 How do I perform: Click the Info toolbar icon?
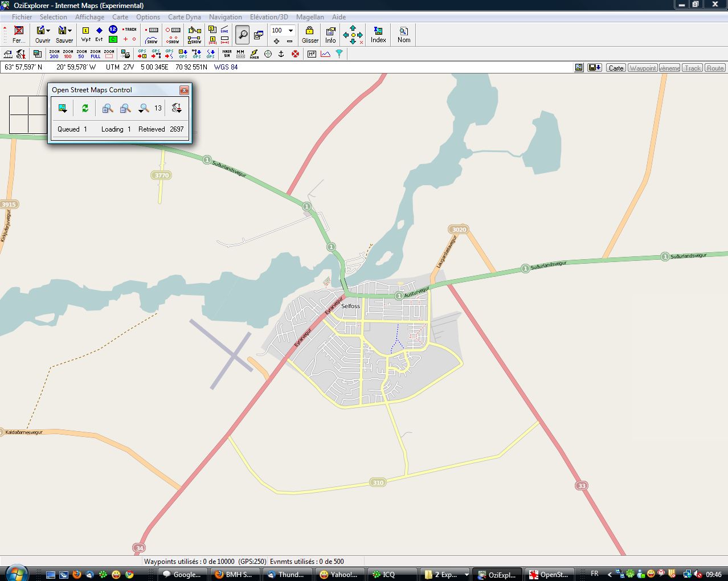pos(330,34)
